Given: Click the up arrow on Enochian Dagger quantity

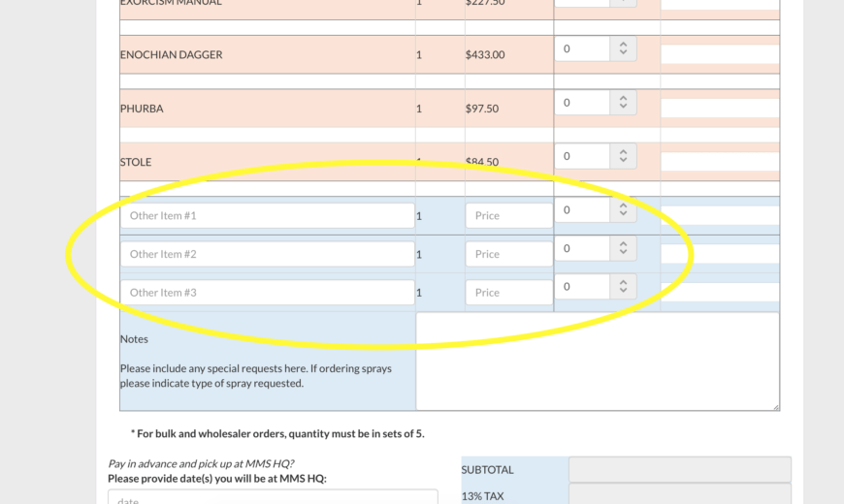Looking at the screenshot, I should (623, 44).
